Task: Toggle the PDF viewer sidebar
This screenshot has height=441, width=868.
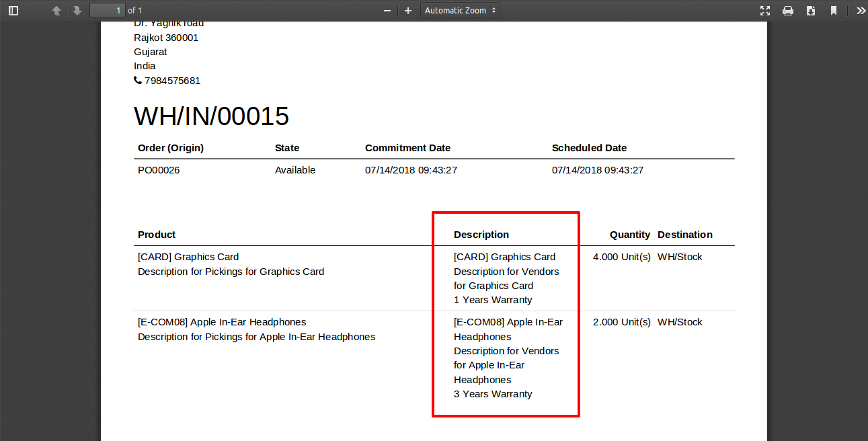Action: [13, 11]
